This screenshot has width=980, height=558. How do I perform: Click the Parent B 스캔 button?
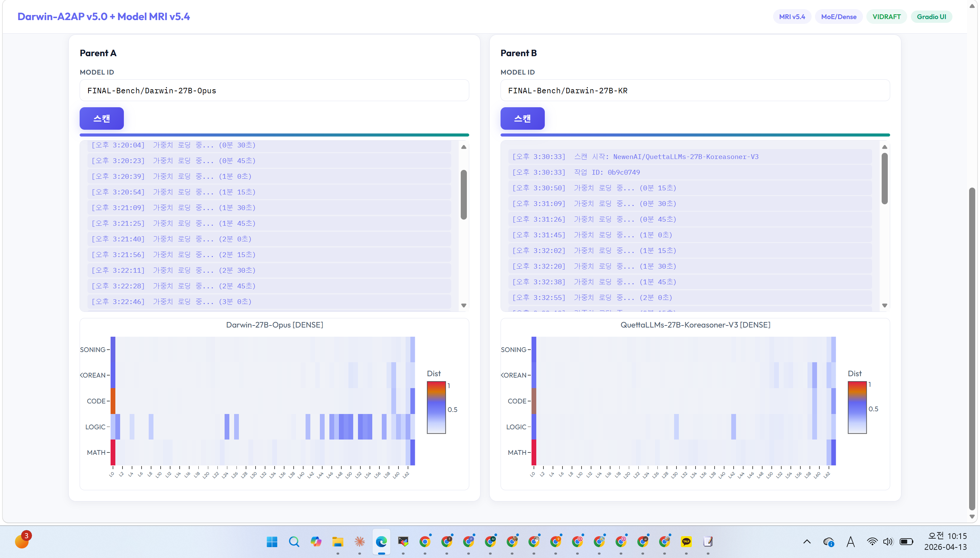click(x=522, y=118)
